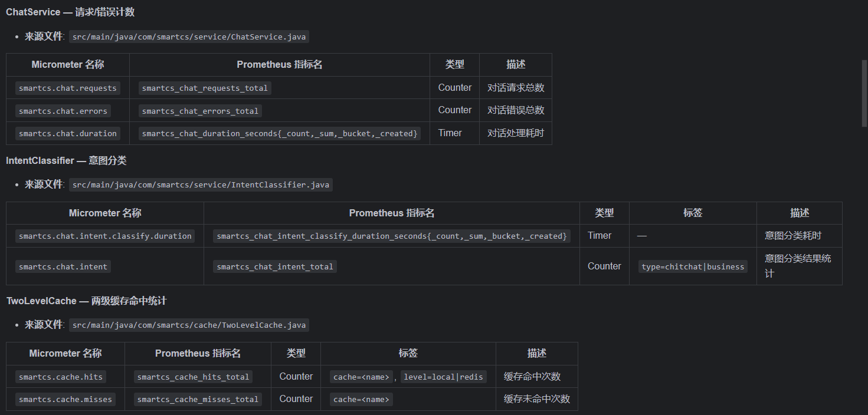Click the Counter type in smartcs.cache.hits row

296,377
